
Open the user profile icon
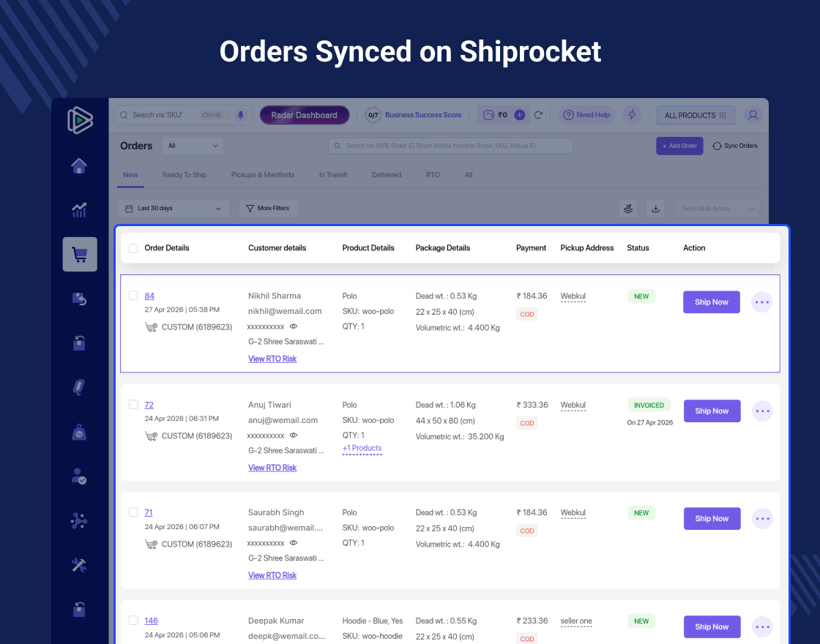click(x=753, y=115)
